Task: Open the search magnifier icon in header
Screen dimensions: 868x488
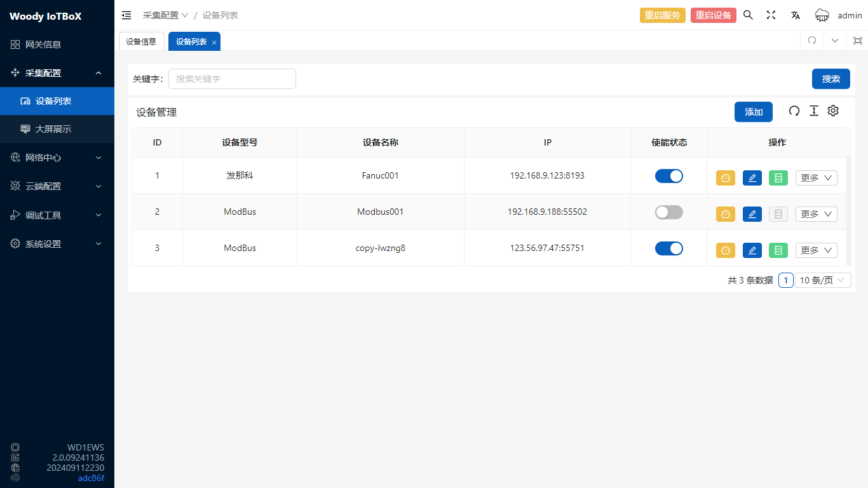Action: coord(748,15)
